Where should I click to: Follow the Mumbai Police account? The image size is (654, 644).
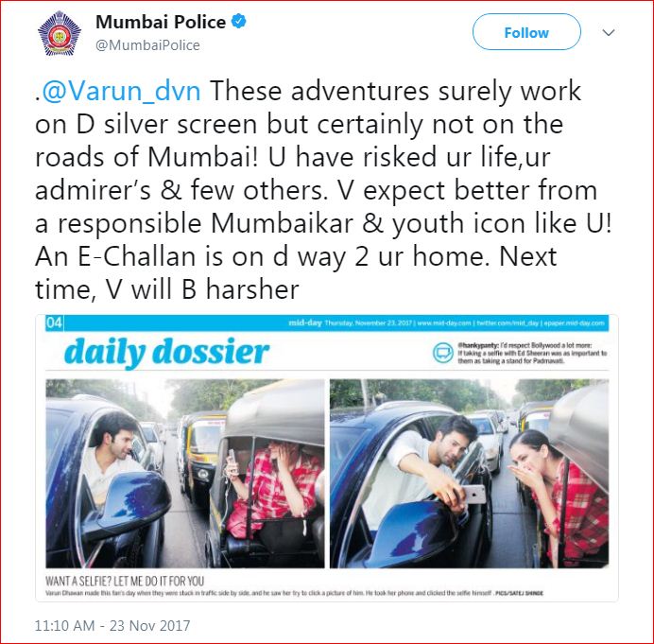point(526,32)
